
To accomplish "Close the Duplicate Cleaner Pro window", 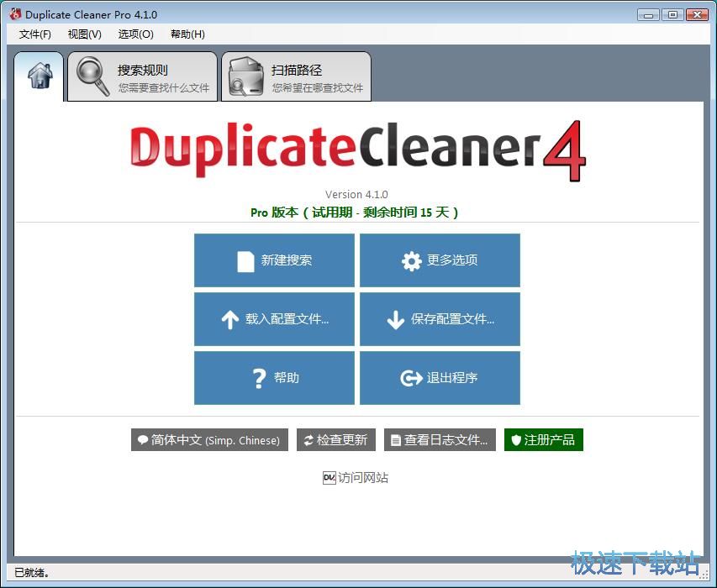I will coord(698,14).
